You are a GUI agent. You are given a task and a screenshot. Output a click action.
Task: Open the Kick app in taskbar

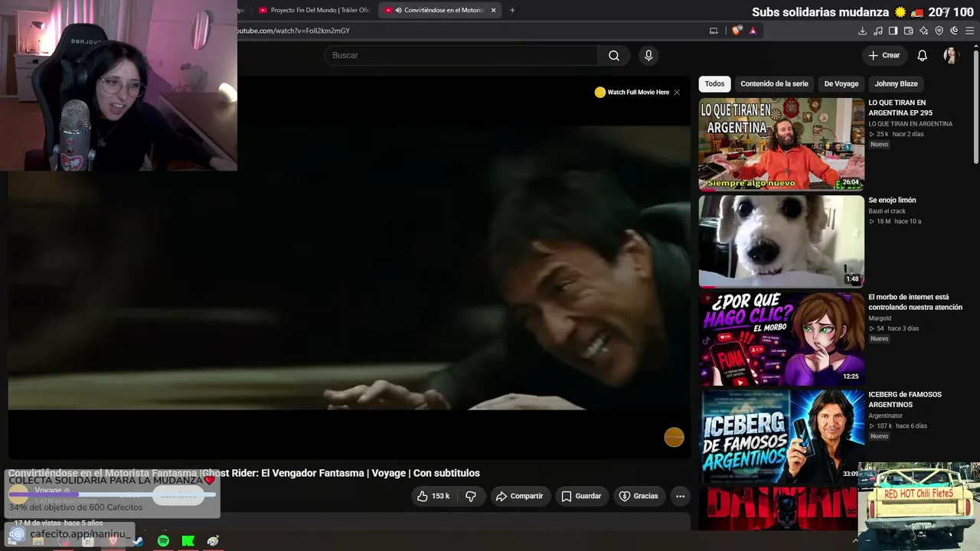point(188,541)
